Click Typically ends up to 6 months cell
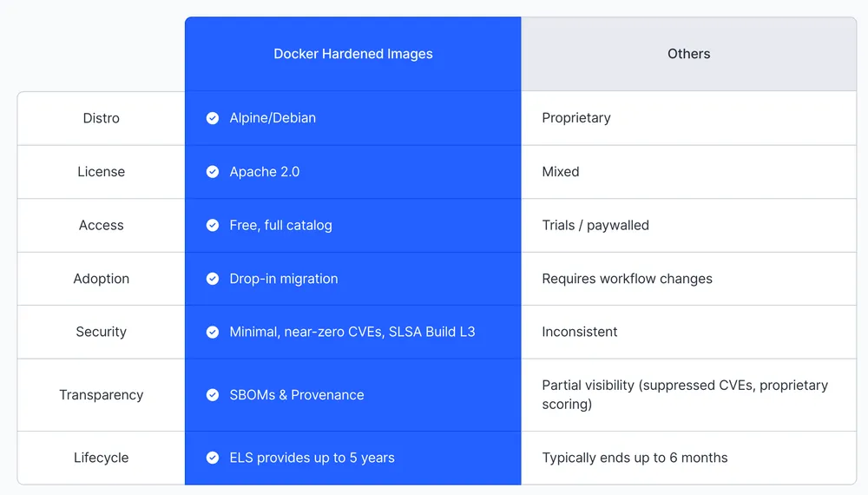868x495 pixels. [x=688, y=458]
